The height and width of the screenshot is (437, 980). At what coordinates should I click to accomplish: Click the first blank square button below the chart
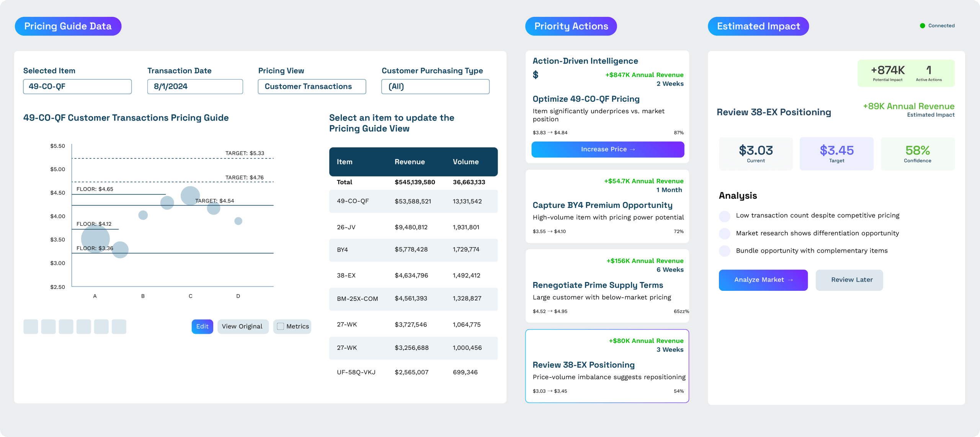pyautogui.click(x=31, y=326)
